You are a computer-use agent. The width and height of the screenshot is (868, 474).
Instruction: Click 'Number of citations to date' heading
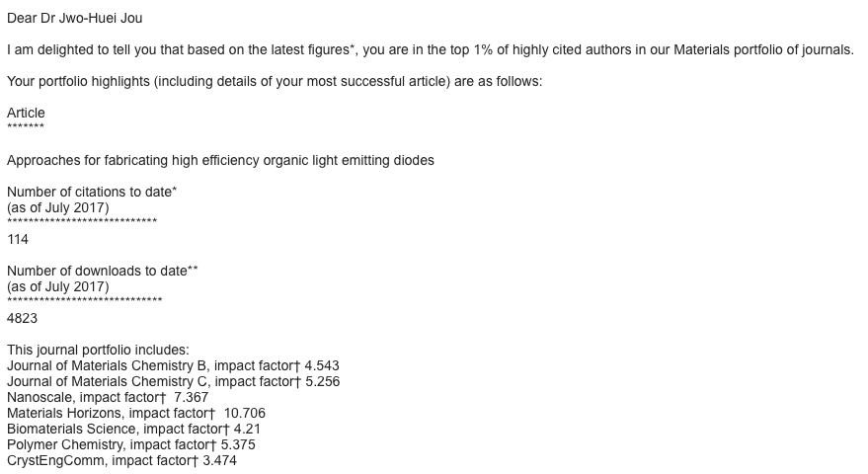92,193
